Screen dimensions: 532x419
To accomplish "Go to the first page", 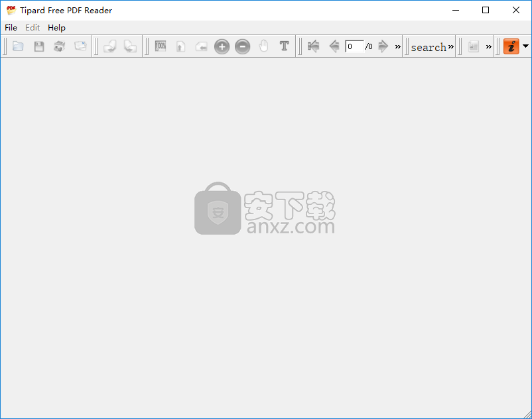I will 314,46.
